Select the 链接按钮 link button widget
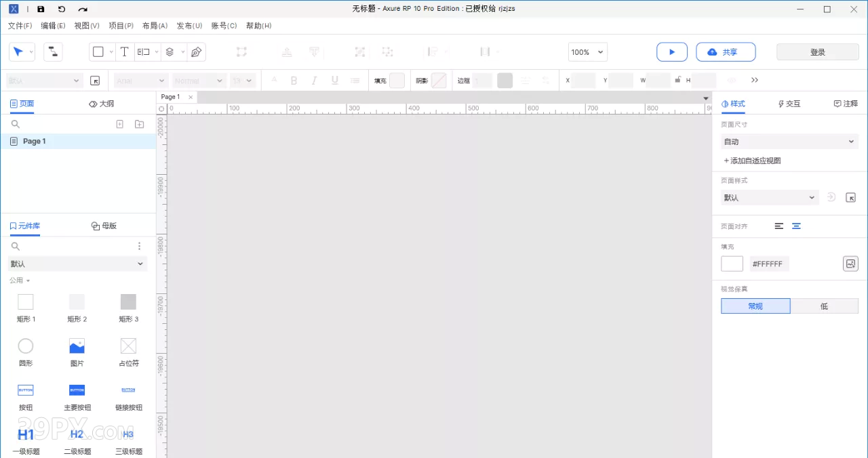Viewport: 868px width, 458px height. 129,397
